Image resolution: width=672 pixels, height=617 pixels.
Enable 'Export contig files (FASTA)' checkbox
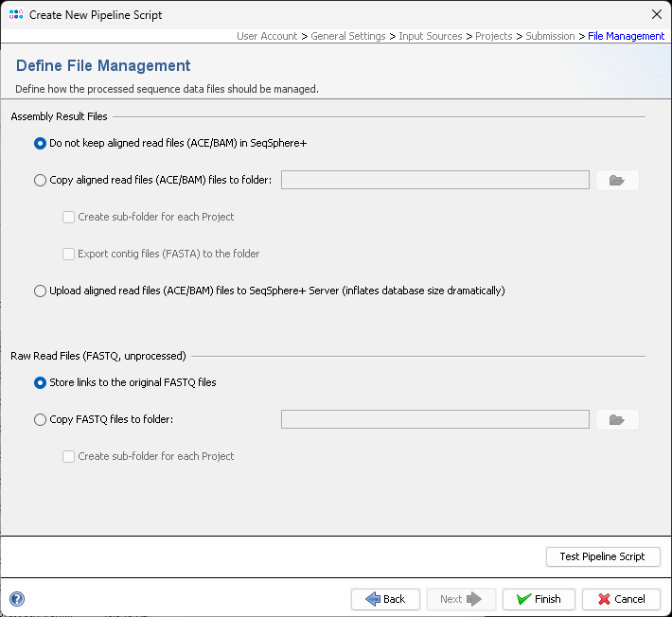68,254
